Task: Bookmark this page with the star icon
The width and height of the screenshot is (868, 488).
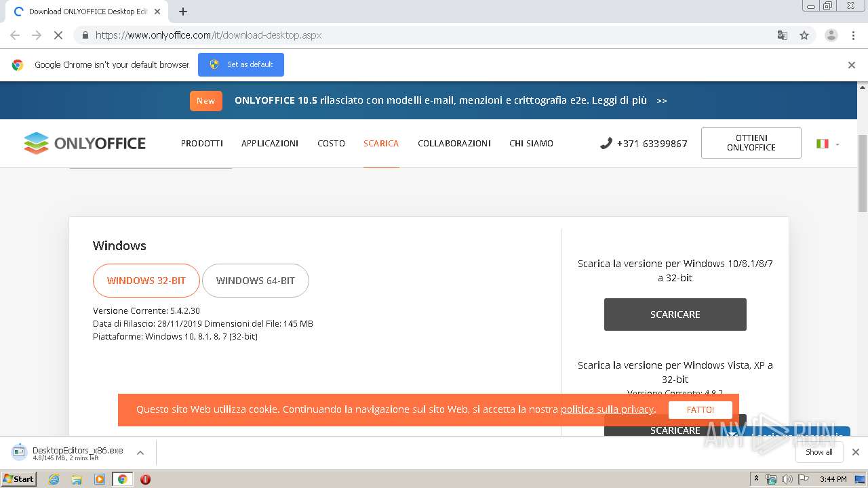Action: point(804,35)
